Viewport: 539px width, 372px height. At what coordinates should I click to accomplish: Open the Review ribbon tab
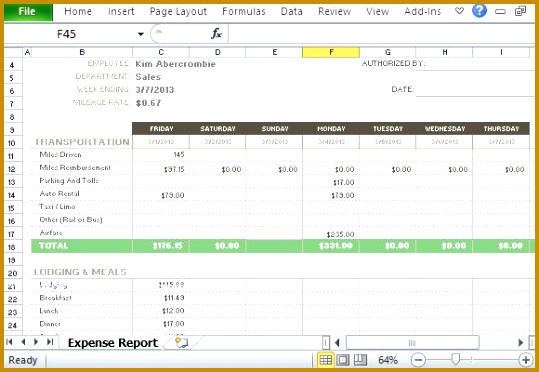coord(334,12)
